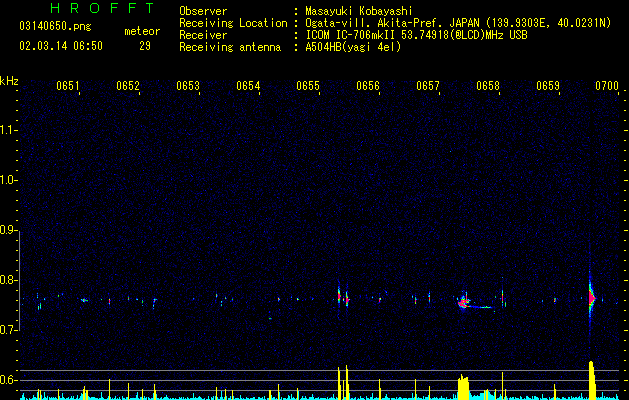Click the Ogata-vill. Akita-Pref. location text
This screenshot has height=400, width=629.
(458, 24)
